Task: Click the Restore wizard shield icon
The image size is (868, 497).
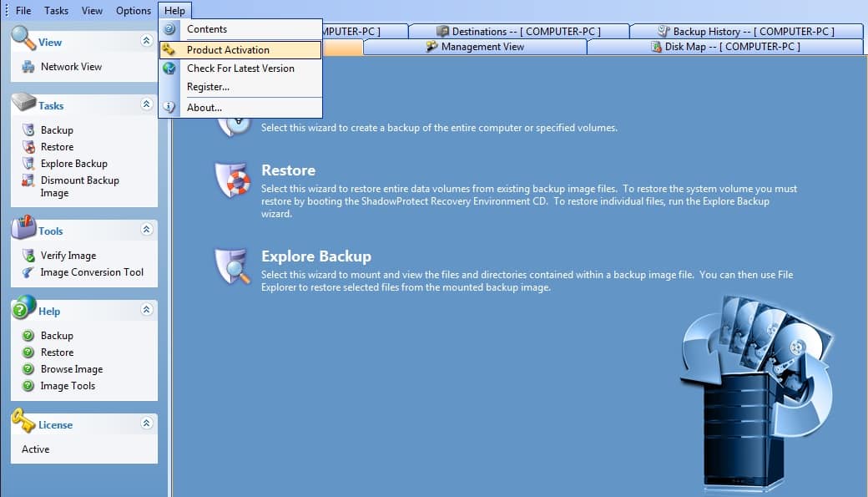Action: (x=231, y=180)
